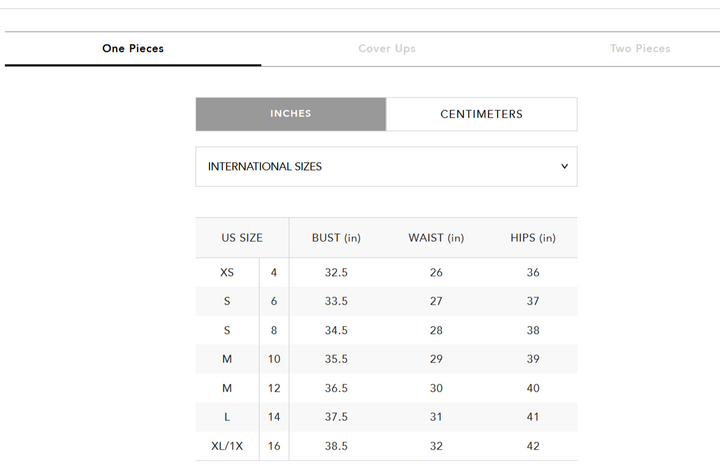720x472 pixels.
Task: Click the HIPS (in) column header
Action: pos(533,238)
